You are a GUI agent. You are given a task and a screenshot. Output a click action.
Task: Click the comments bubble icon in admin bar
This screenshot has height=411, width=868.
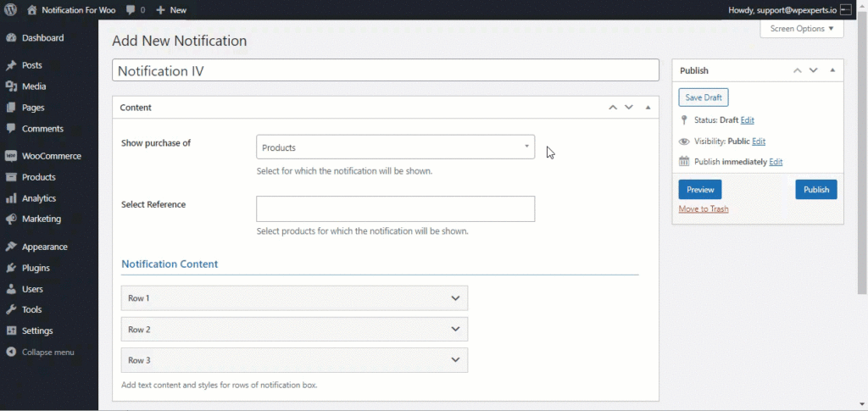click(x=131, y=10)
